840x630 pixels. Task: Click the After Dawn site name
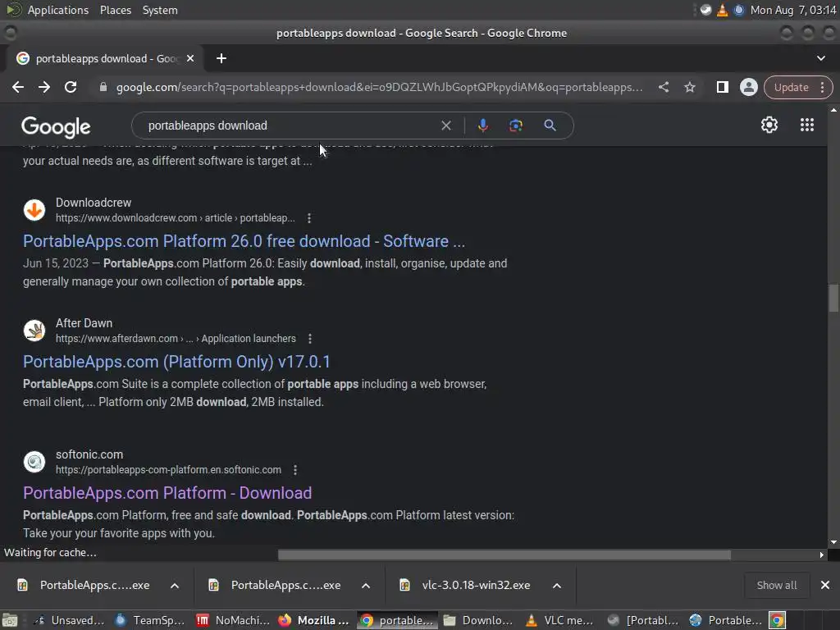tap(84, 323)
